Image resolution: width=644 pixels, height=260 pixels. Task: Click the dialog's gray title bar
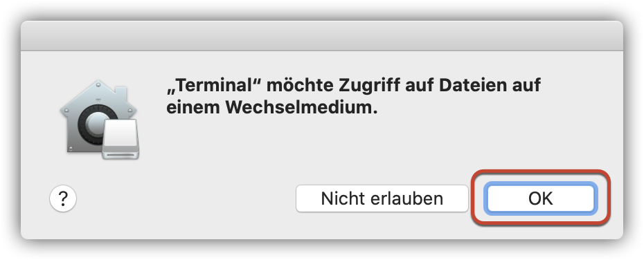pyautogui.click(x=322, y=36)
